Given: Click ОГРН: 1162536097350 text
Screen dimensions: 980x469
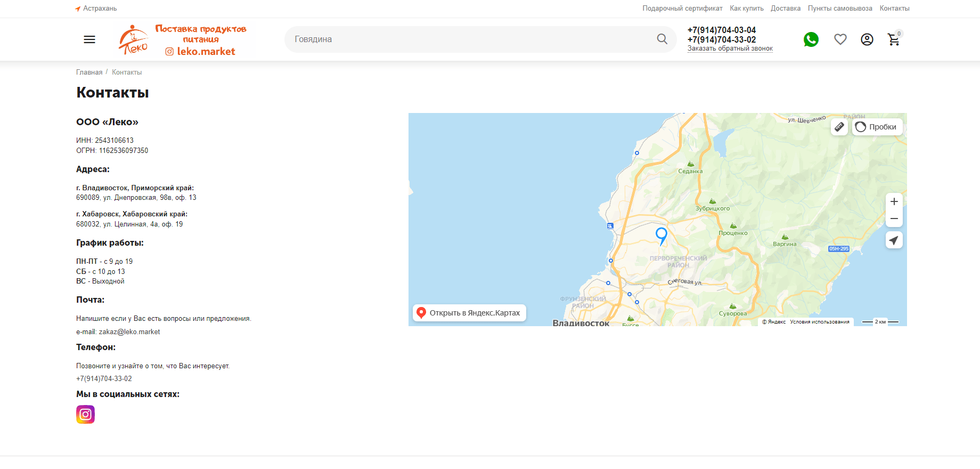Looking at the screenshot, I should coord(112,151).
